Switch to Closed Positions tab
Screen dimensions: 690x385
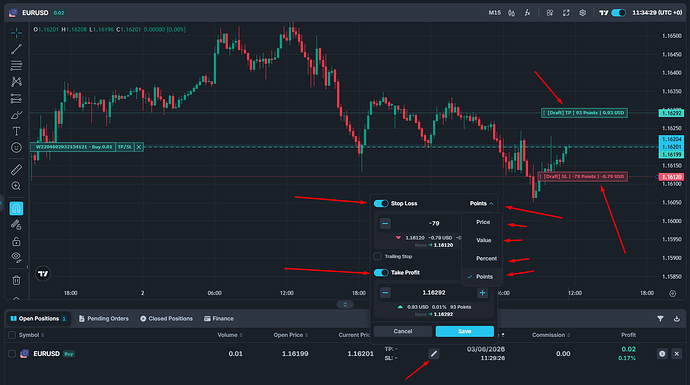pyautogui.click(x=166, y=319)
